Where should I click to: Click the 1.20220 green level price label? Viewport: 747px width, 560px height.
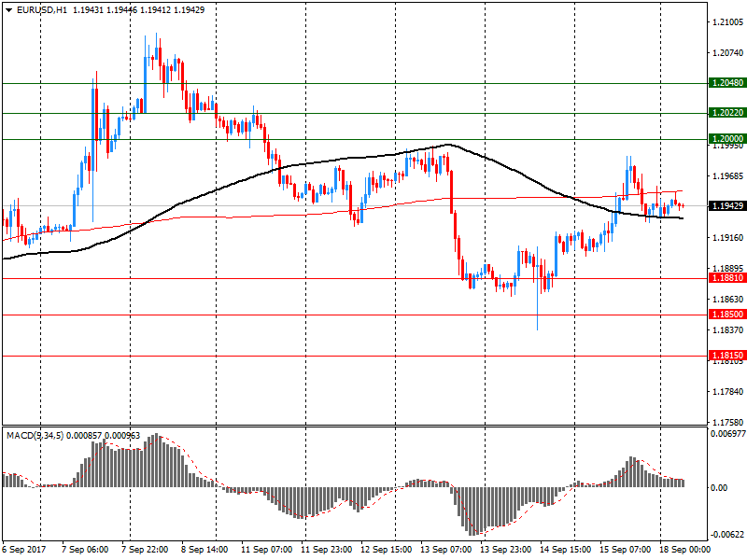(727, 112)
